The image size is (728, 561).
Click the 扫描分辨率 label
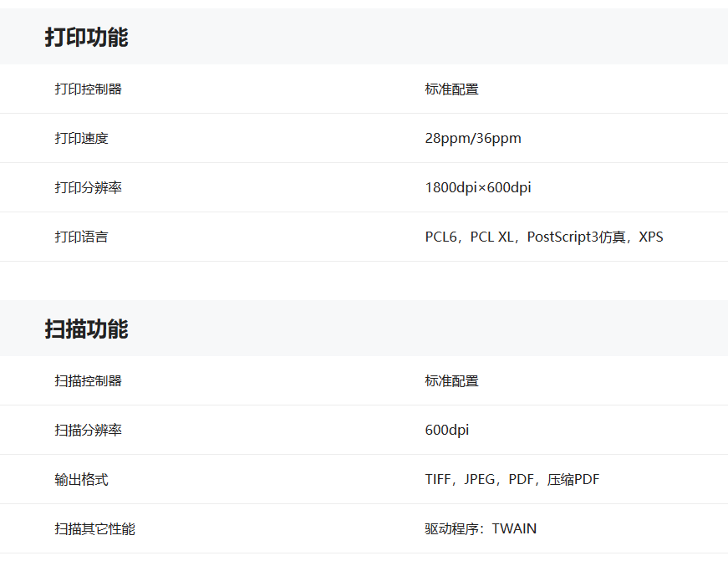(88, 430)
